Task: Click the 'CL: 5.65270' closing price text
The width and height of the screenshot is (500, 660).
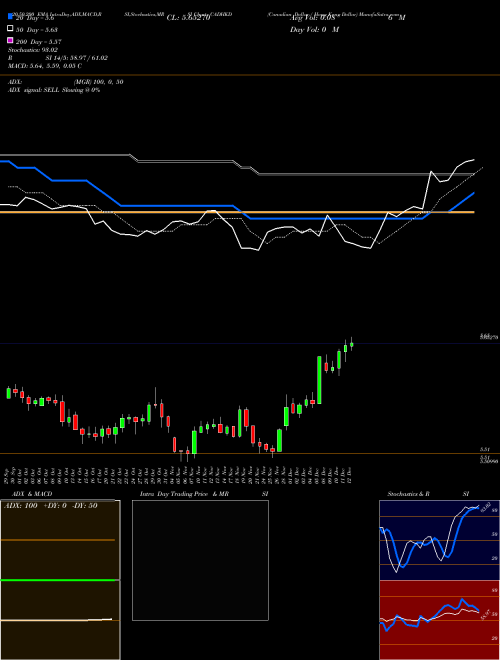Action: click(188, 18)
